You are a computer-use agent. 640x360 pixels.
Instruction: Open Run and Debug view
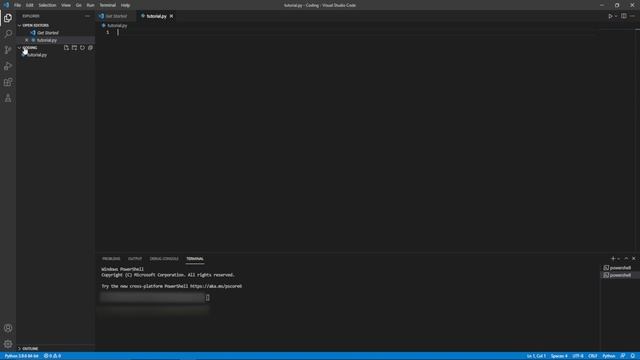(8, 66)
